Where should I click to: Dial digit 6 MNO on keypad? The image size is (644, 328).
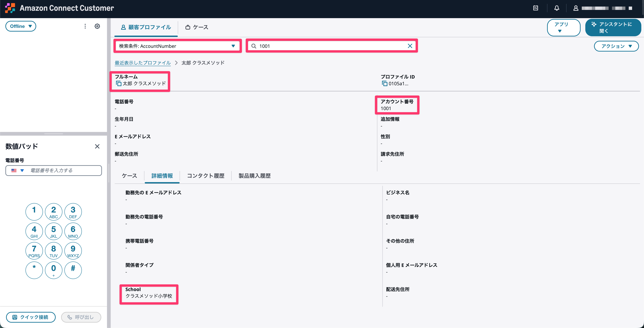(x=73, y=231)
